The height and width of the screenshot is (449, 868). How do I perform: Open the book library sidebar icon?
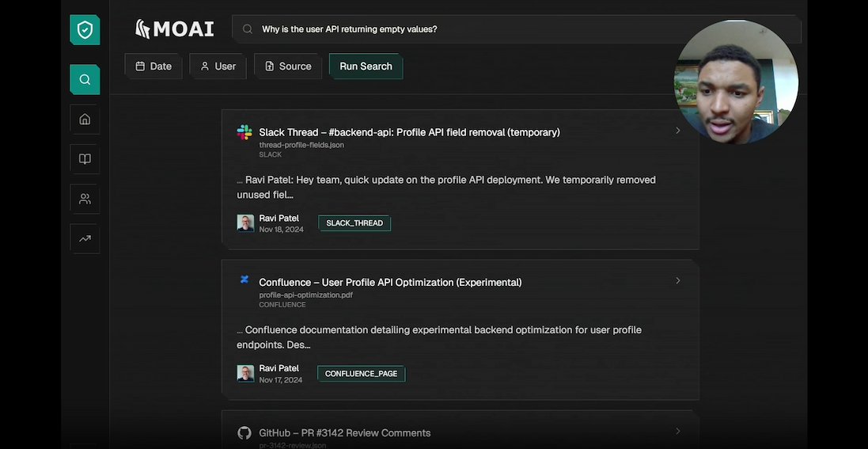(x=85, y=159)
